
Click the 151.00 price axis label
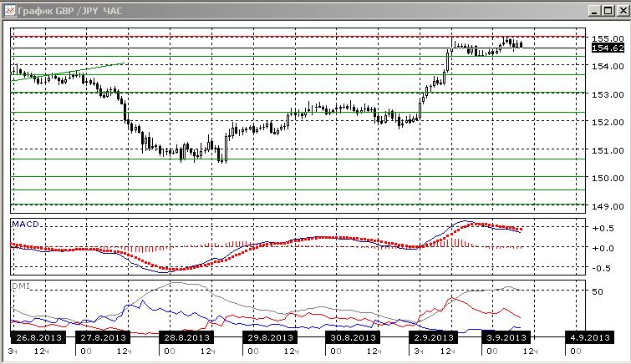pyautogui.click(x=608, y=150)
